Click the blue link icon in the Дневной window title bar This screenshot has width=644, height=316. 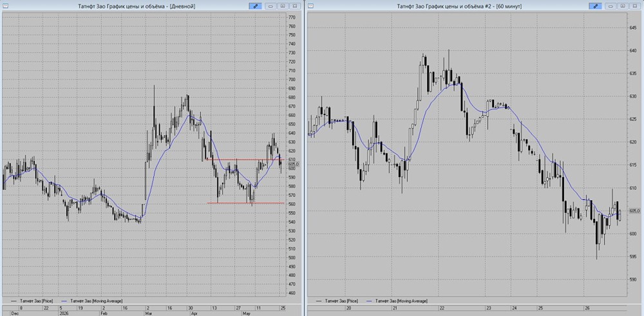pyautogui.click(x=254, y=6)
